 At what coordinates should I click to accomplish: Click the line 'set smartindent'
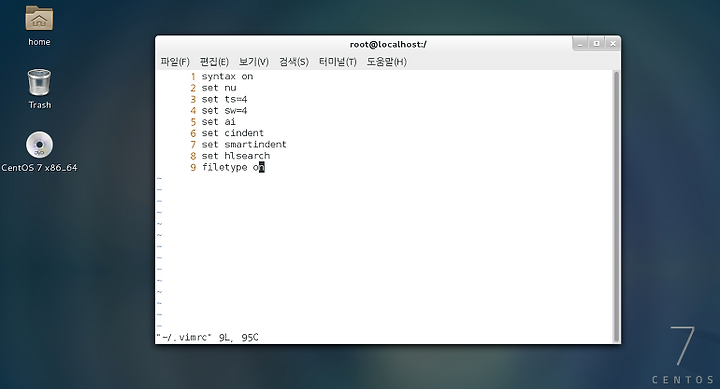[244, 145]
